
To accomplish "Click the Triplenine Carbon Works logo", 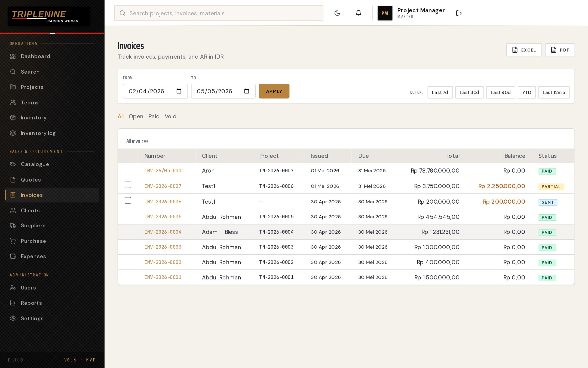I will pos(49,16).
